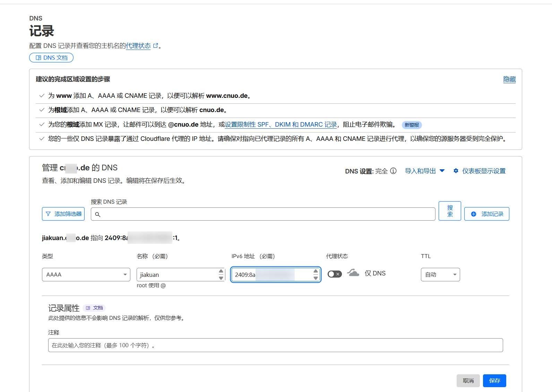Click the 记录属性 heading
Image resolution: width=552 pixels, height=392 pixels.
click(x=64, y=308)
